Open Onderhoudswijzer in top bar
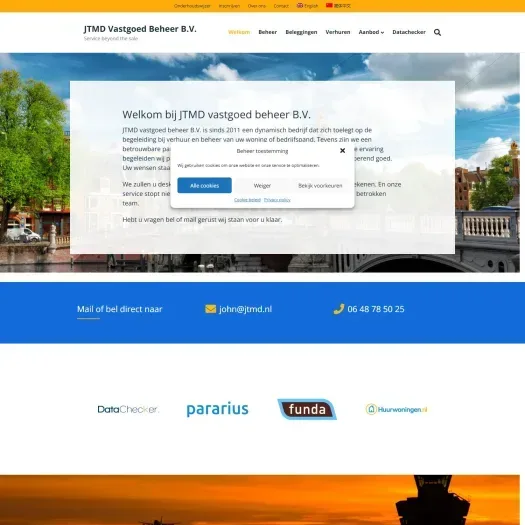The width and height of the screenshot is (525, 525). tap(192, 6)
